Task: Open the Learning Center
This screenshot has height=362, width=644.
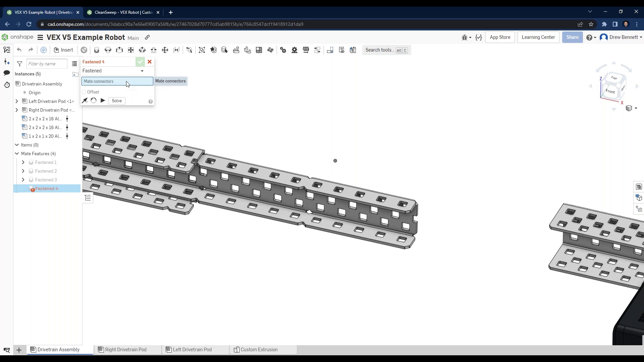Action: 538,37
